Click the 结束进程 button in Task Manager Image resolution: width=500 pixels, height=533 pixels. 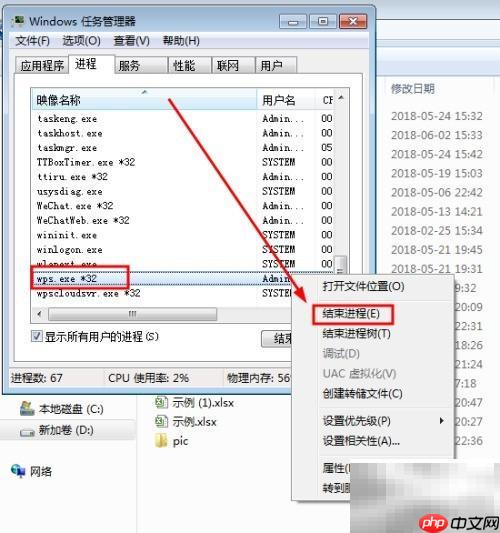click(276, 338)
